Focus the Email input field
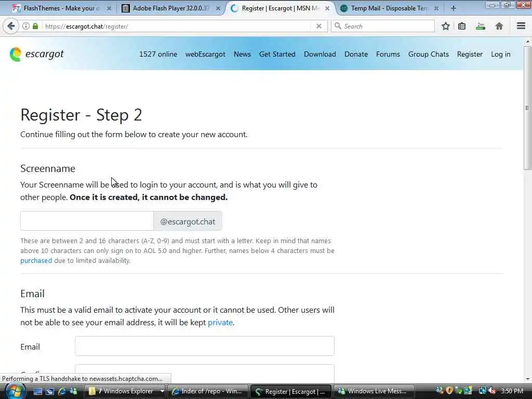The height and width of the screenshot is (399, 532). (x=205, y=346)
